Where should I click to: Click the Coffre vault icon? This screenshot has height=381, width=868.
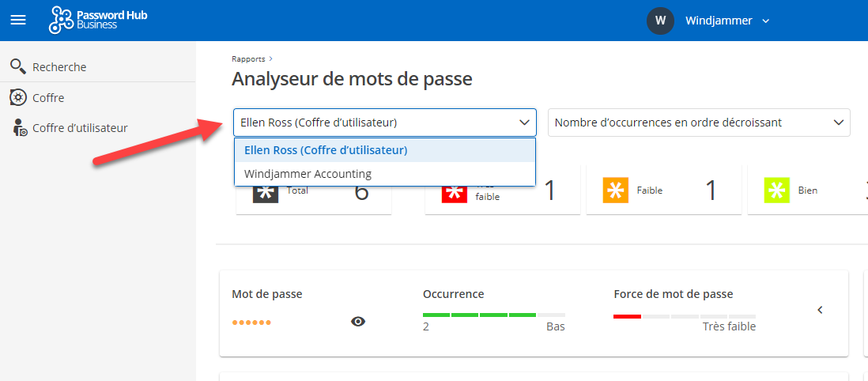click(17, 97)
